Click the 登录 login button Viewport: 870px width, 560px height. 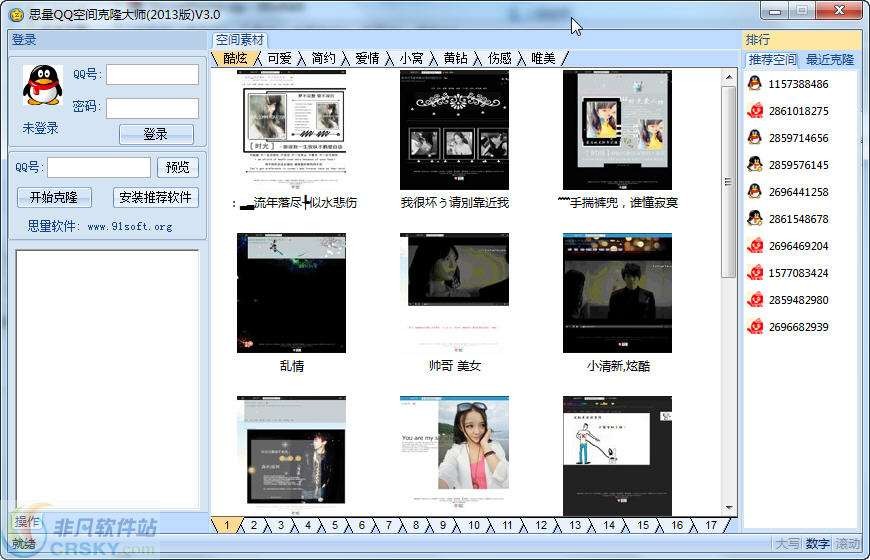coord(156,134)
